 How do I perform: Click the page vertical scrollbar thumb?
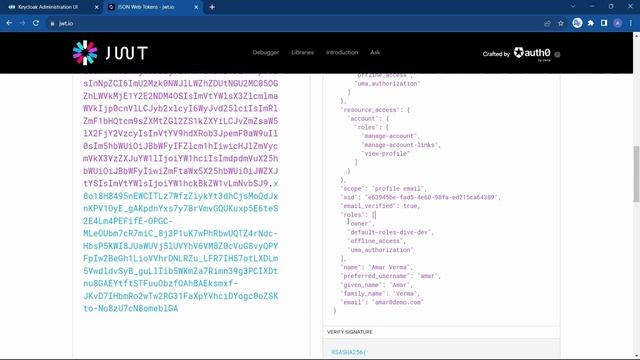tap(636, 173)
